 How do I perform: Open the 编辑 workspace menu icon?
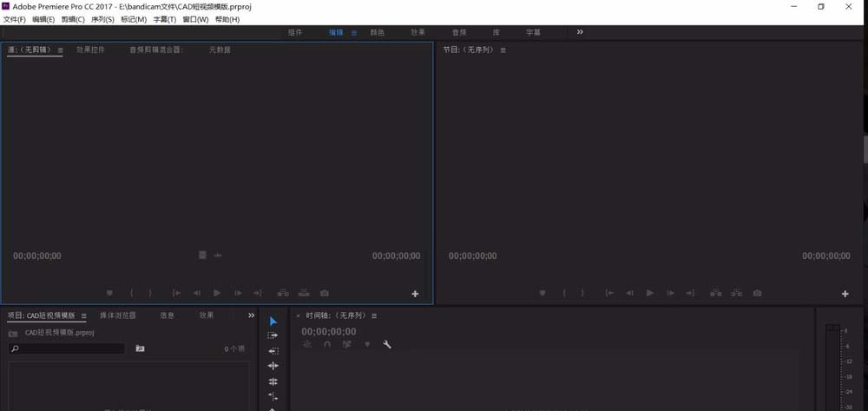(x=354, y=33)
